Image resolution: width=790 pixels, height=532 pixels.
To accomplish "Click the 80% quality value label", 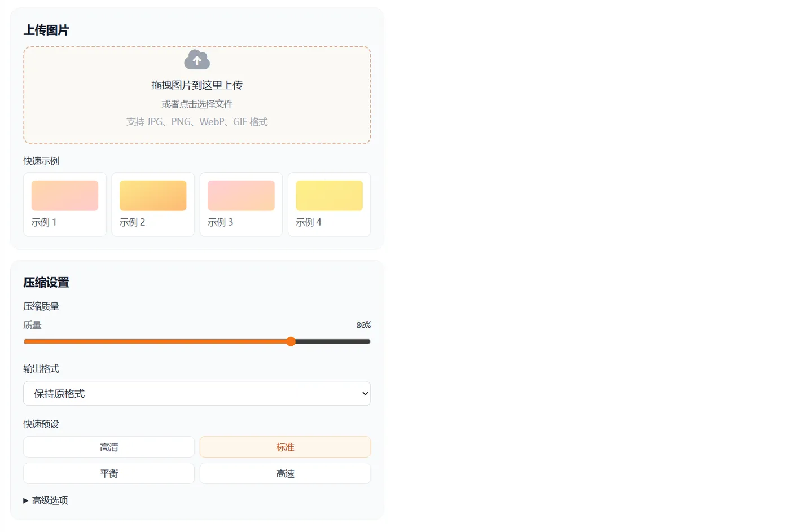I will 363,324.
